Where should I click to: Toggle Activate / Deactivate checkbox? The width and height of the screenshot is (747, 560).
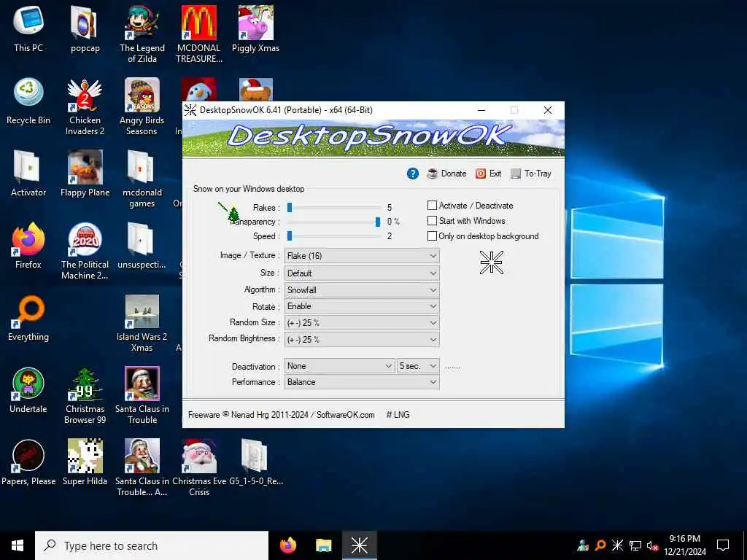[x=471, y=205]
